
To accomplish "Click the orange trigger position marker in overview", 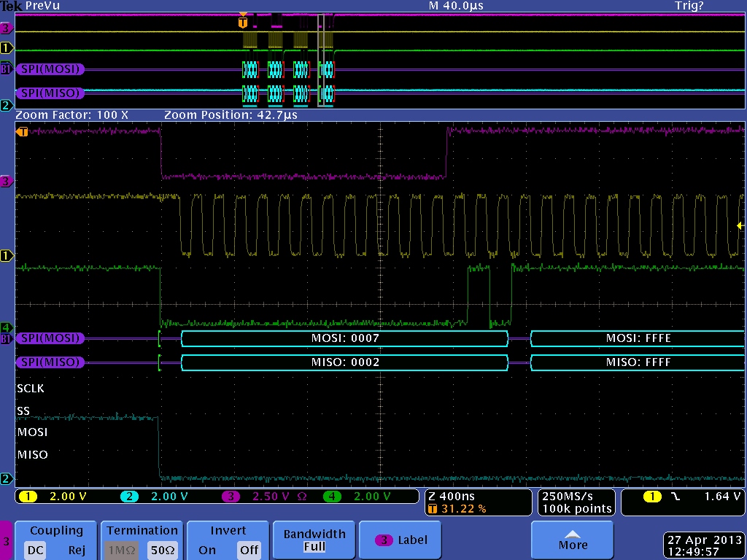I will tap(243, 22).
